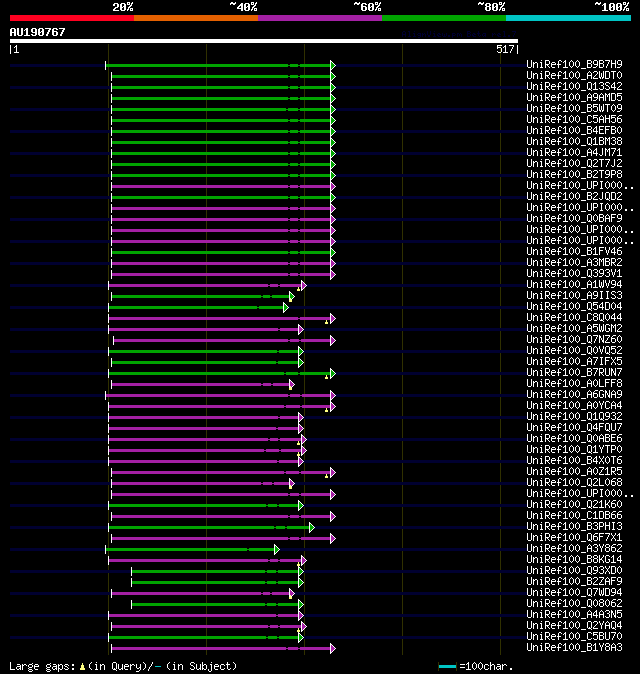This screenshot has height=674, width=640.
Task: Select the UniRef100_A6GNA9 entry
Action: pyautogui.click(x=574, y=395)
